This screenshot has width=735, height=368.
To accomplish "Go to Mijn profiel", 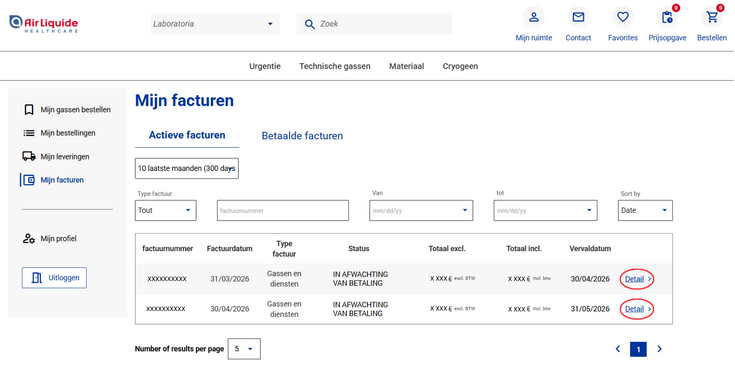I will coord(58,239).
